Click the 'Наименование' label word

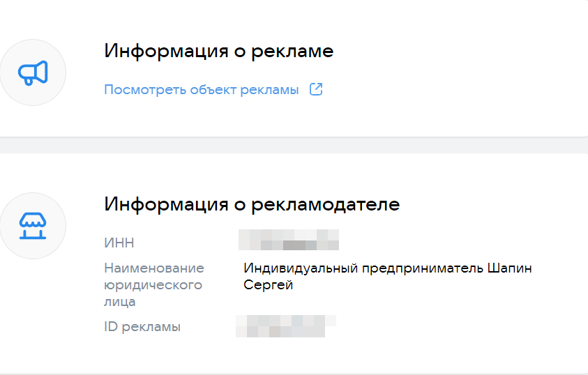click(154, 268)
